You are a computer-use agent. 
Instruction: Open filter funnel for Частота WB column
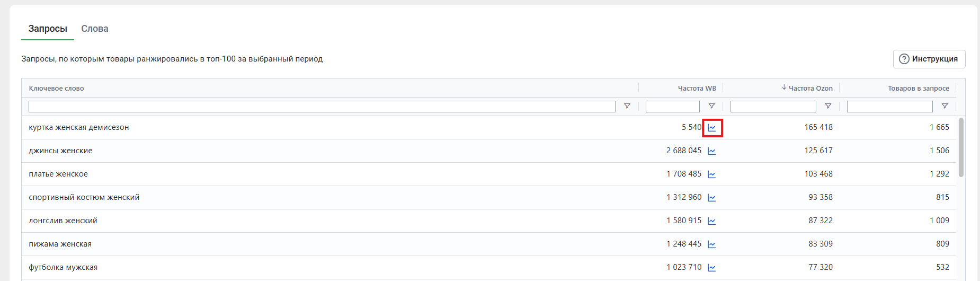[x=712, y=106]
